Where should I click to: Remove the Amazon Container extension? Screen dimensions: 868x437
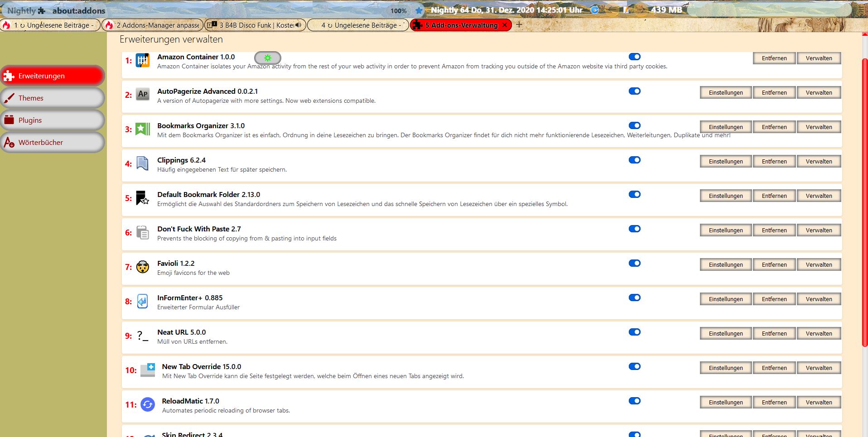pos(774,58)
